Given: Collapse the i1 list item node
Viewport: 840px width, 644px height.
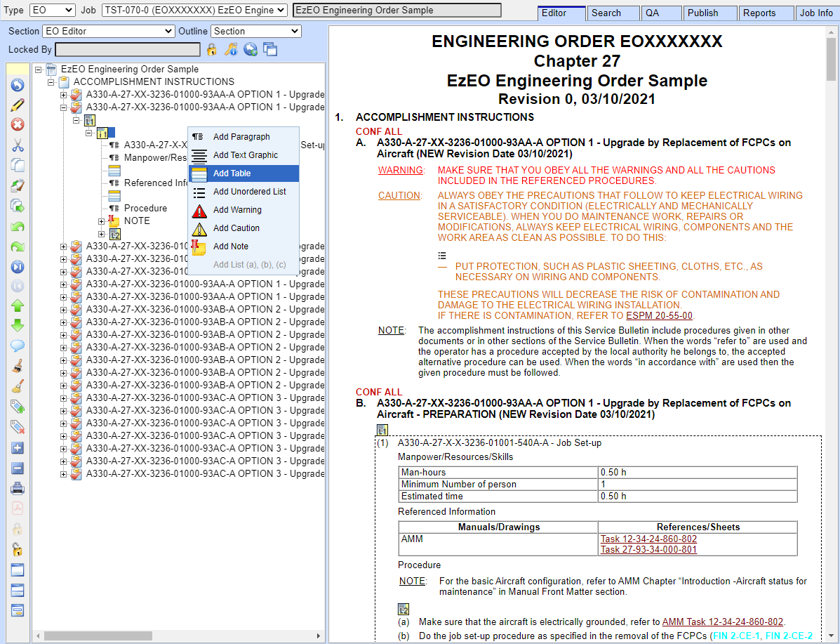Looking at the screenshot, I should (89, 133).
